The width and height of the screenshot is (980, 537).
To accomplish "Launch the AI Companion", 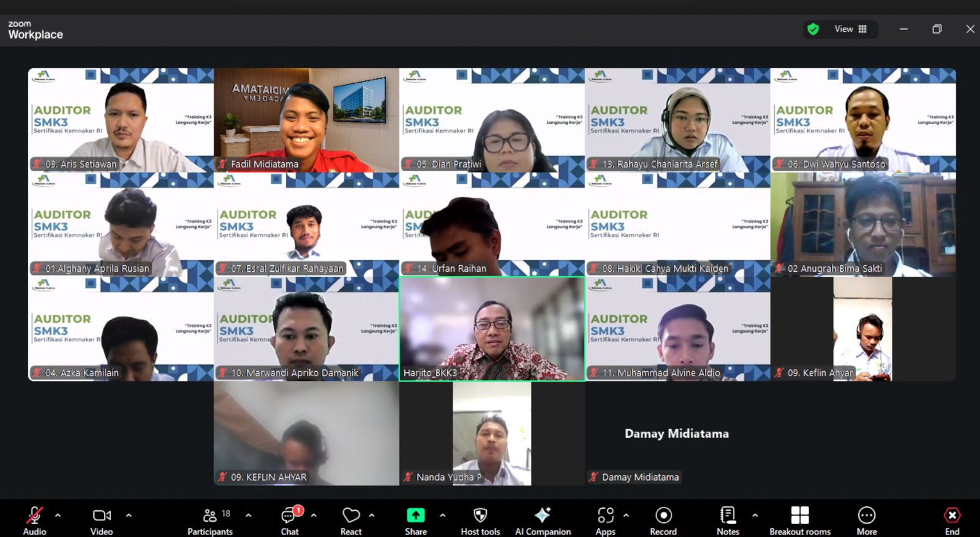I will click(543, 520).
